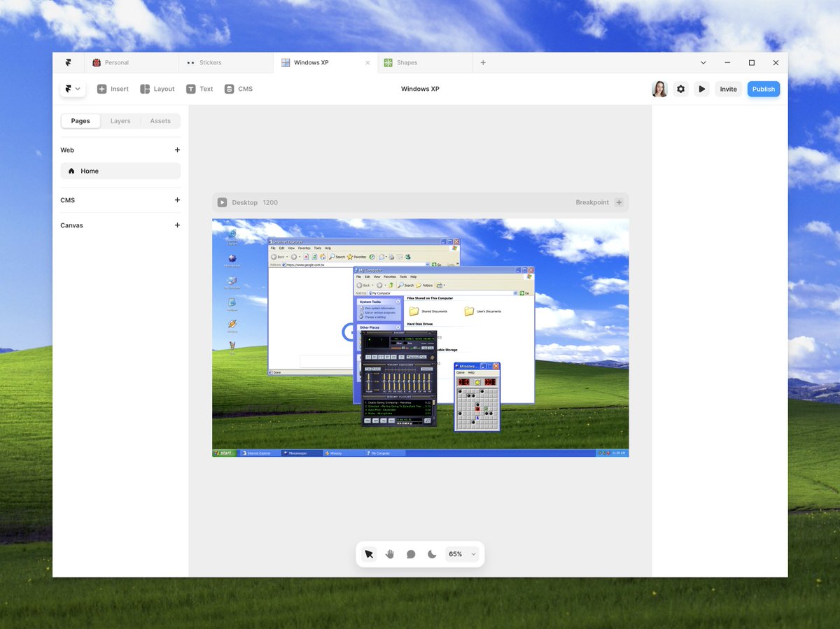
Task: Open project settings gear
Action: click(x=680, y=89)
